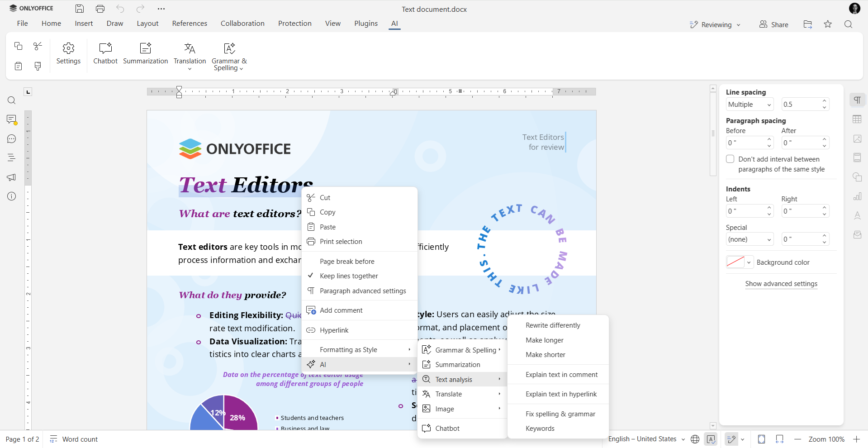The width and height of the screenshot is (868, 448).
Task: Click the Show advanced settings link
Action: coord(781,284)
